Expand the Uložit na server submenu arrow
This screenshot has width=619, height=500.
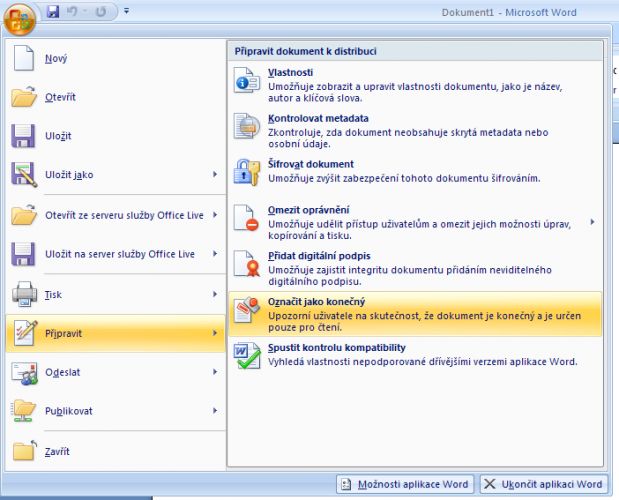[215, 253]
